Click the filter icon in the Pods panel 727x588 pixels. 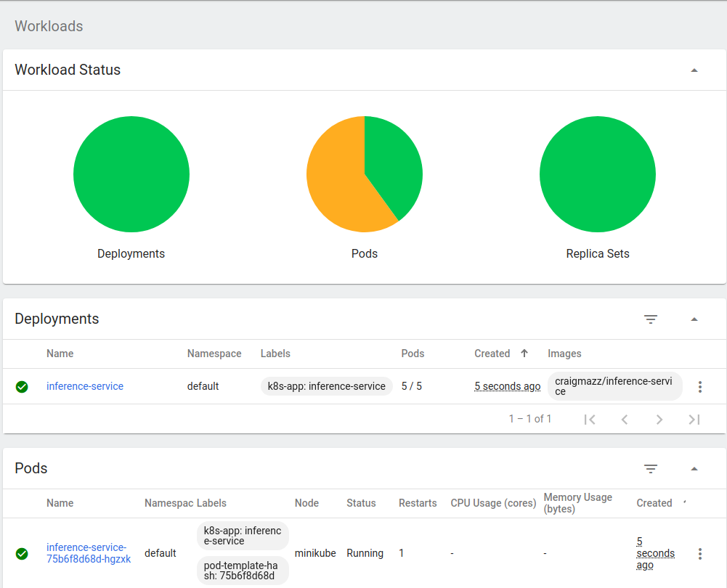pos(651,469)
